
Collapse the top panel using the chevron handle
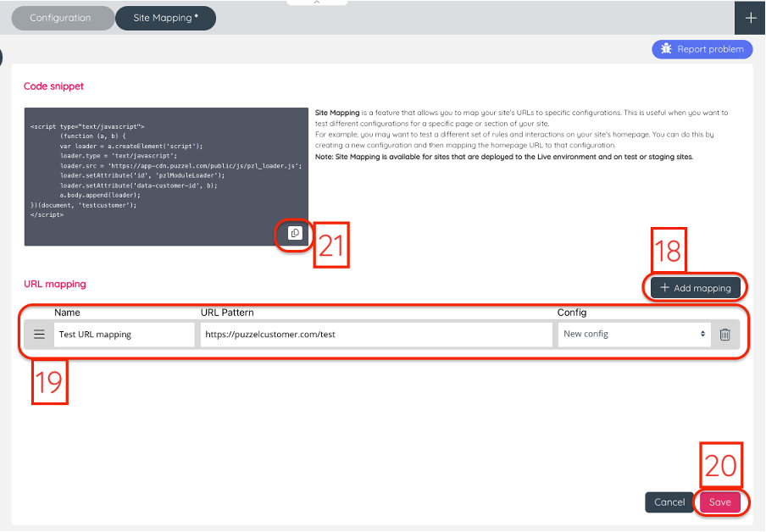[x=316, y=3]
